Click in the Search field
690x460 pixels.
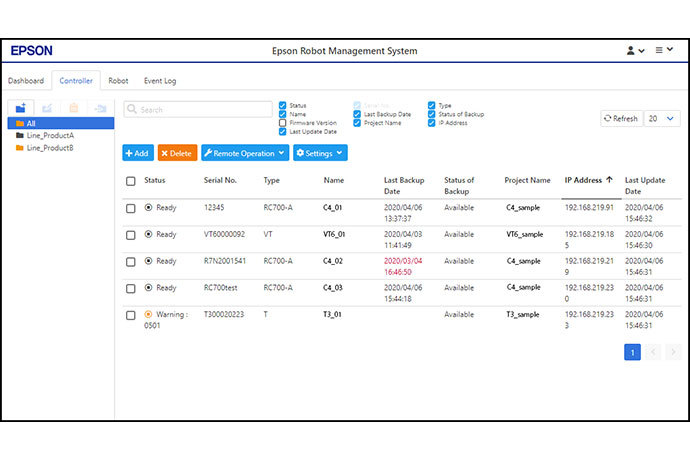198,109
